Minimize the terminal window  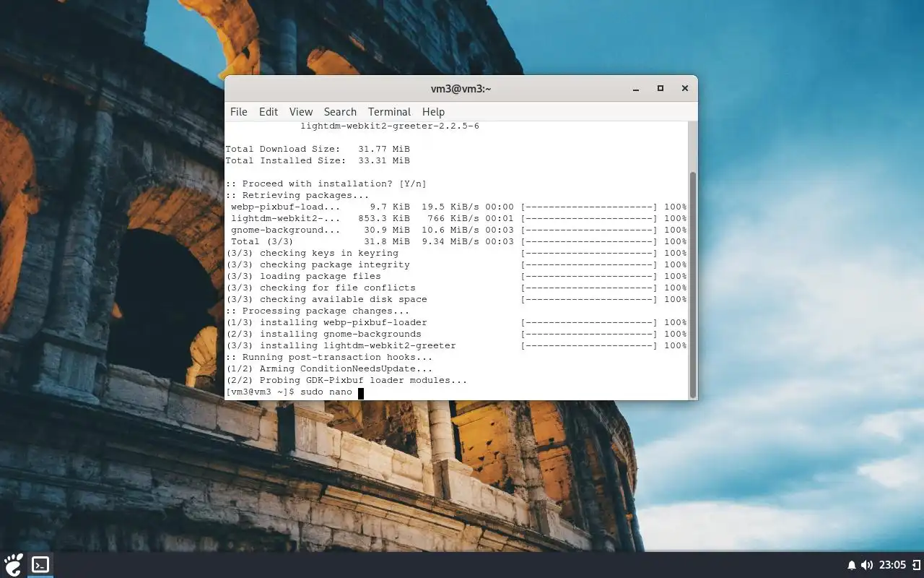click(636, 89)
